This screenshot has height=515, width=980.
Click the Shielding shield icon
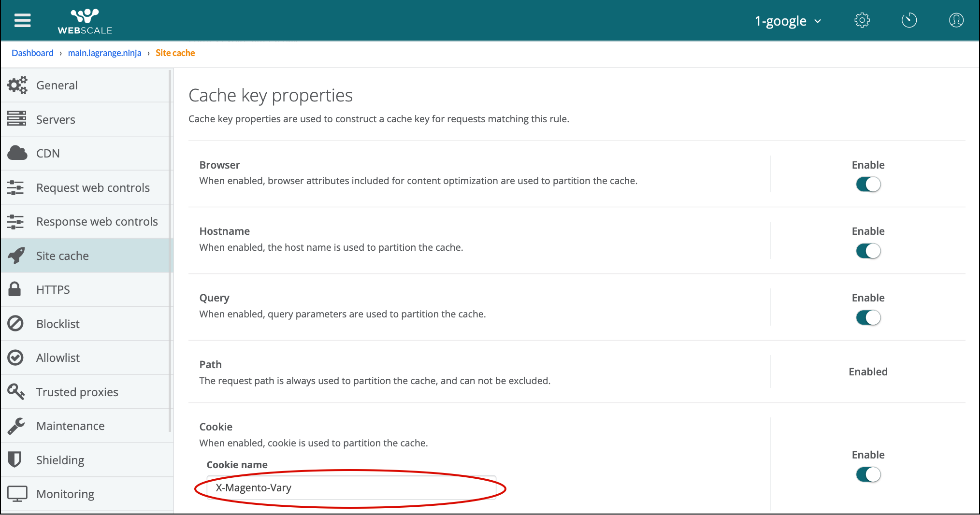(x=15, y=459)
